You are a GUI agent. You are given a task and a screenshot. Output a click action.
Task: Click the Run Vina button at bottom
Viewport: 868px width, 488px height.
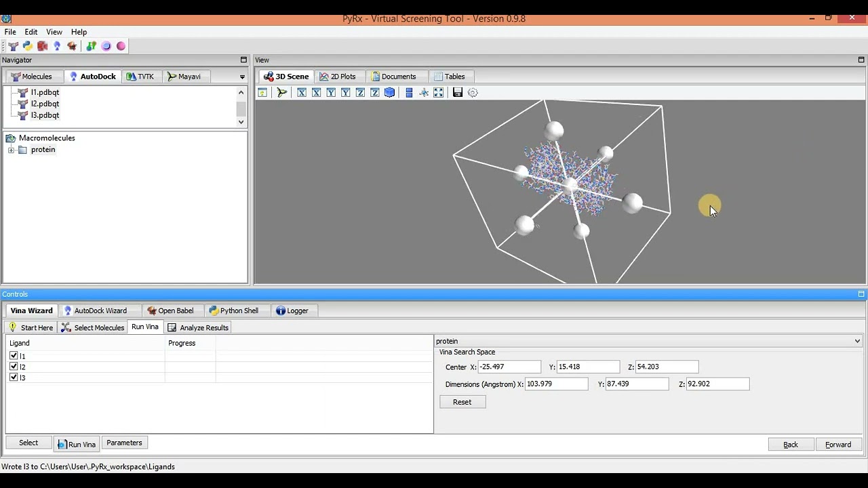pyautogui.click(x=77, y=444)
